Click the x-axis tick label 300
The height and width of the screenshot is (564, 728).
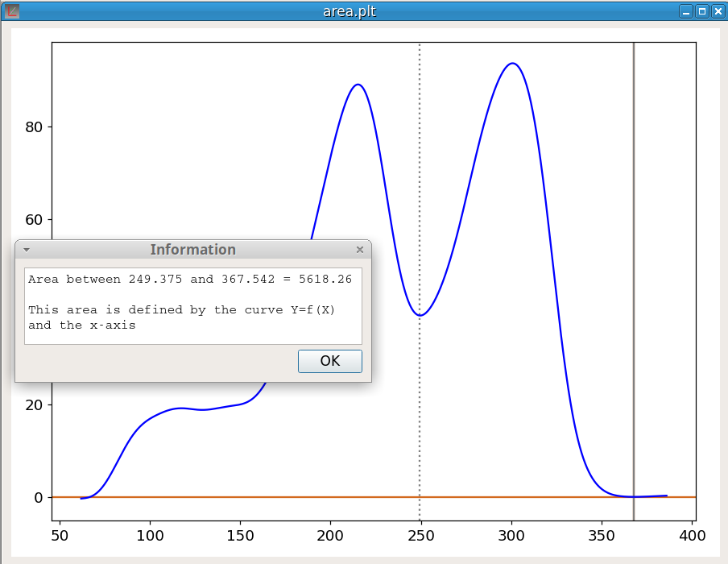pos(511,536)
